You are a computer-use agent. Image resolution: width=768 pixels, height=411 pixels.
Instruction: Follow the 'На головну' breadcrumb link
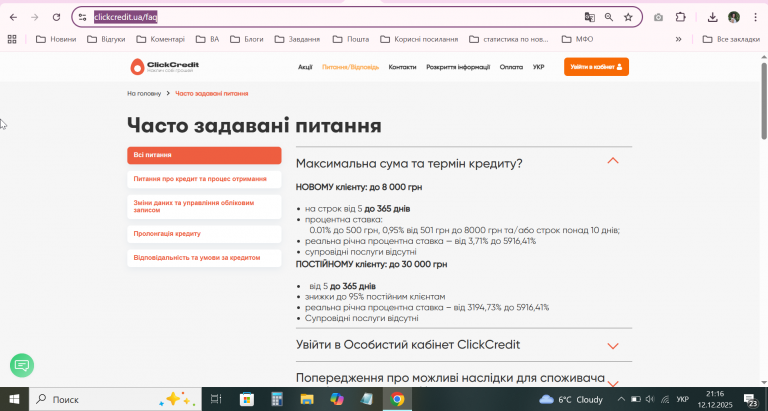[x=144, y=94]
